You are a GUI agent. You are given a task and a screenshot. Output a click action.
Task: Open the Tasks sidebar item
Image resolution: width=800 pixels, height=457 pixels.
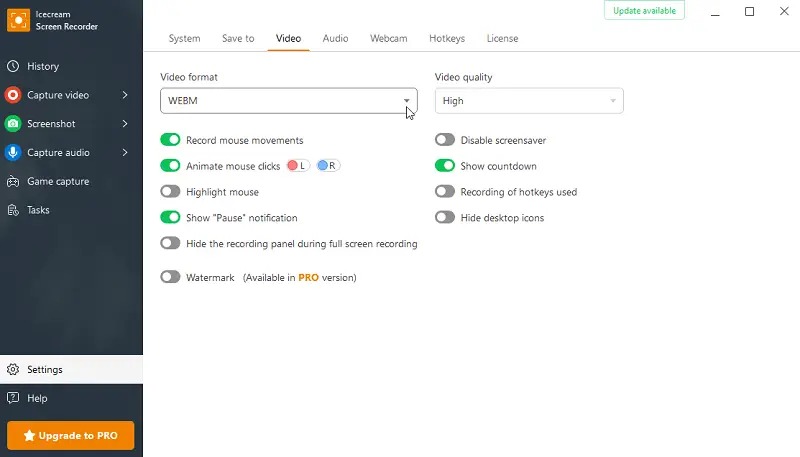(71, 210)
